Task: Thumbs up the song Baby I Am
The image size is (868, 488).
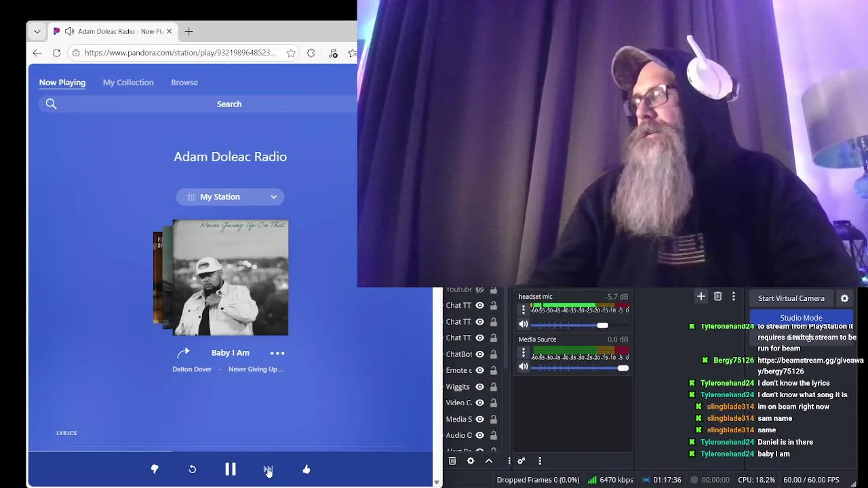Action: coord(306,469)
